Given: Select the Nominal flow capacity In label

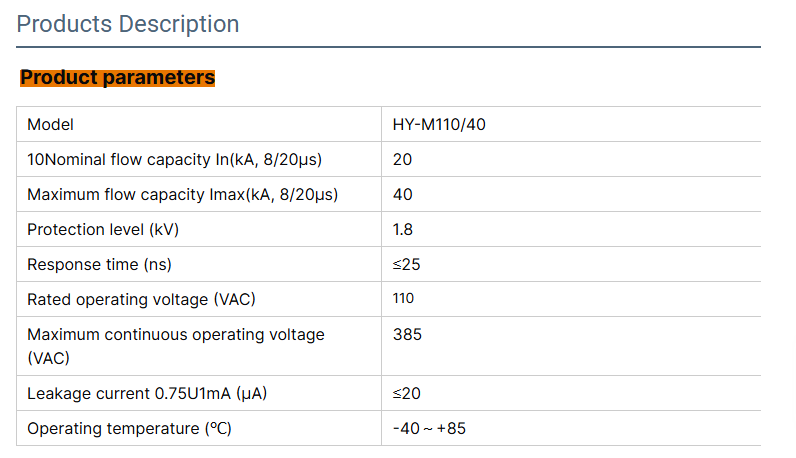Looking at the screenshot, I should tap(175, 160).
